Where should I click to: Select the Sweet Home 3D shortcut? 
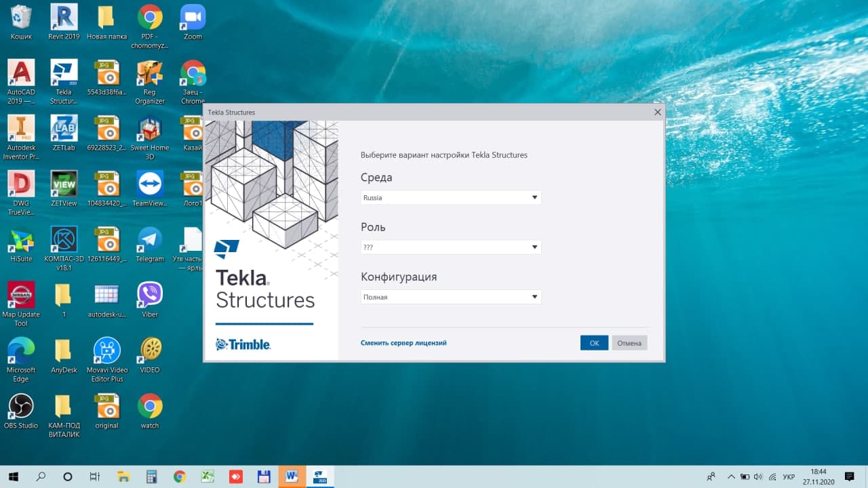[150, 138]
